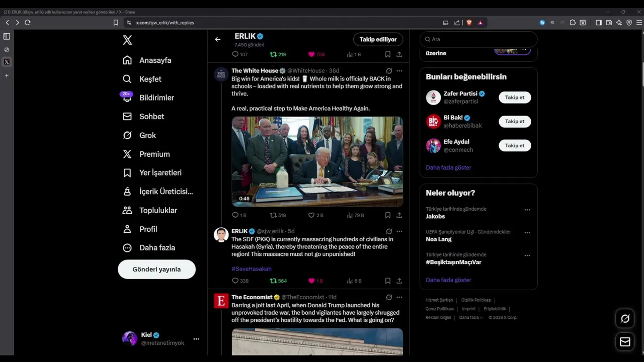
Task: Open Brave hamburger menu
Action: click(x=639, y=23)
